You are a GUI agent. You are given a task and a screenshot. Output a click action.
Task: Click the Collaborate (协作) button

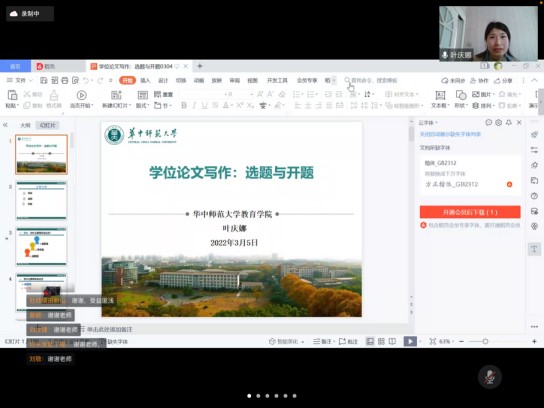tap(479, 80)
